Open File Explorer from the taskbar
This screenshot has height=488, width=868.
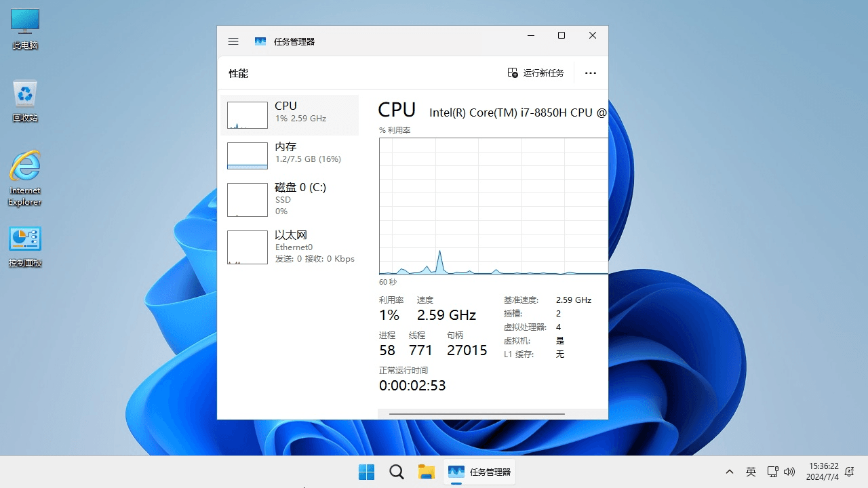pyautogui.click(x=426, y=471)
